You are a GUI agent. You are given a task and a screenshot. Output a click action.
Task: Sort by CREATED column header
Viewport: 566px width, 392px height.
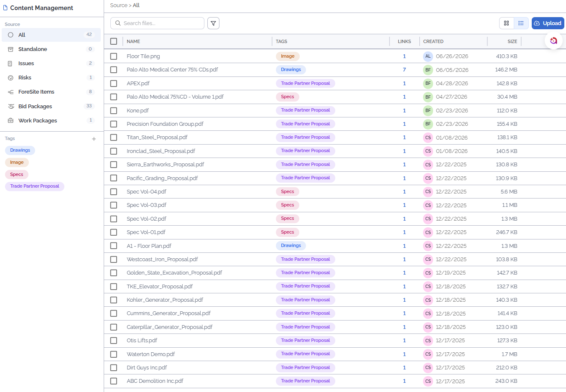pyautogui.click(x=433, y=41)
